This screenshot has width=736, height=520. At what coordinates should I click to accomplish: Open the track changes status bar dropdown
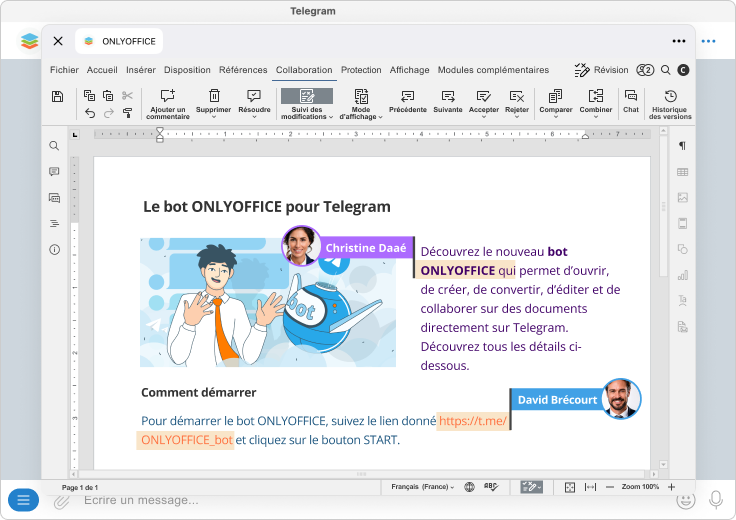pos(540,488)
